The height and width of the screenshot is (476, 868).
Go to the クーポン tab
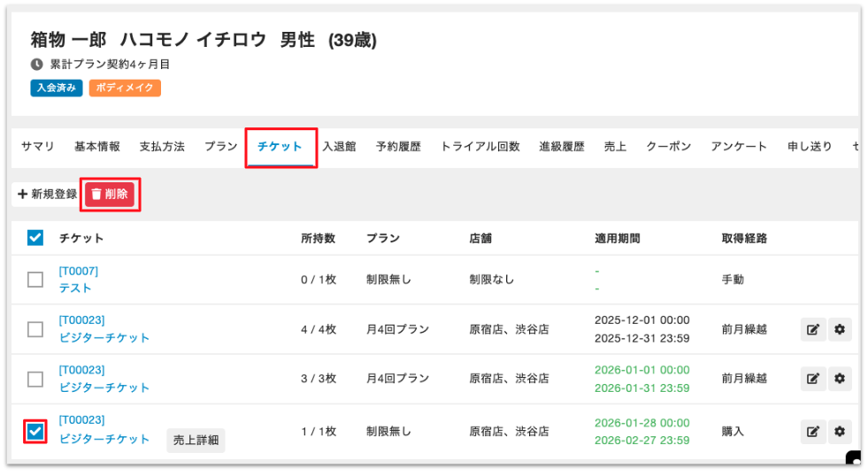tap(668, 147)
